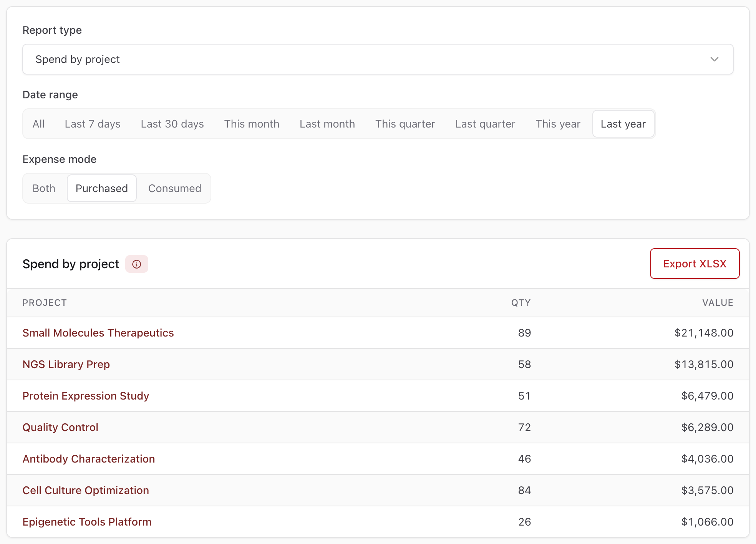This screenshot has width=756, height=544.
Task: Set expense mode to Purchased
Action: 102,188
